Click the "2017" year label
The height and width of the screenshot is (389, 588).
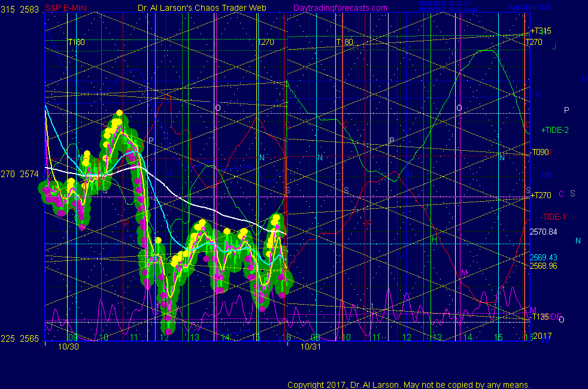click(542, 336)
